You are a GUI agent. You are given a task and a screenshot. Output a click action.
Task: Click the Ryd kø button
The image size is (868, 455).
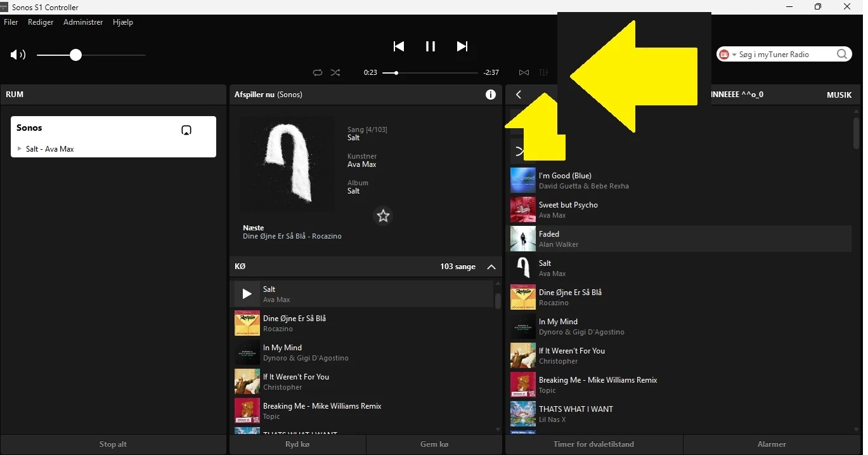(x=297, y=444)
